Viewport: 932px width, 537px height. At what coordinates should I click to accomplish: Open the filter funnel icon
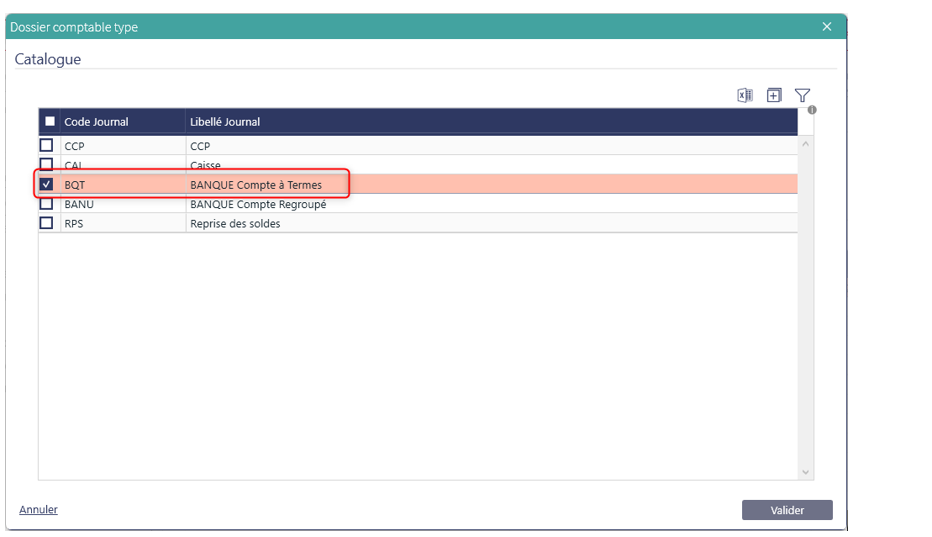[802, 96]
